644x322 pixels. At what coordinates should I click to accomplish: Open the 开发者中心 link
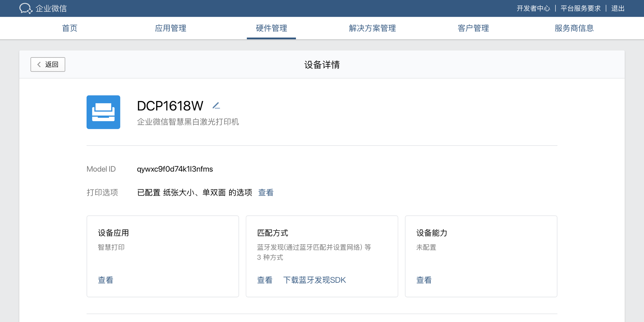[533, 8]
